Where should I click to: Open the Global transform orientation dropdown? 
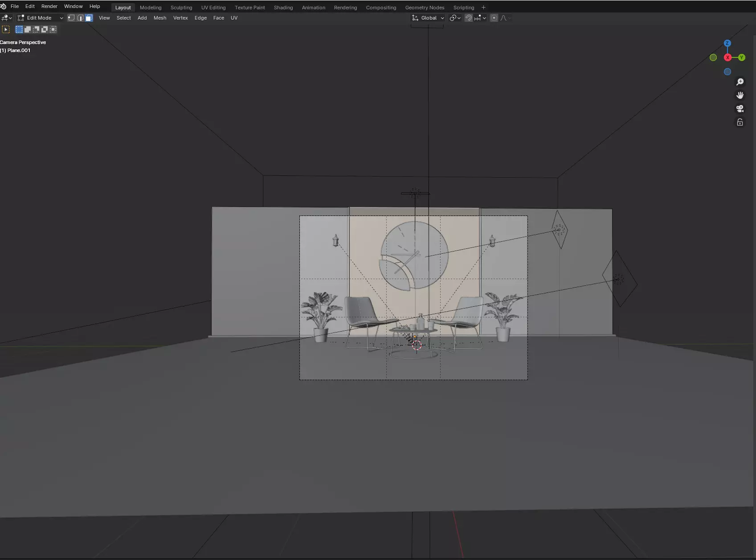pos(428,18)
